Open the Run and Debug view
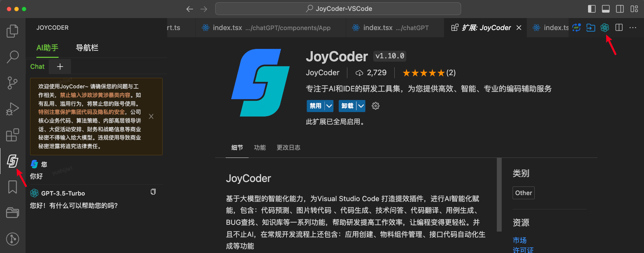 (x=12, y=109)
